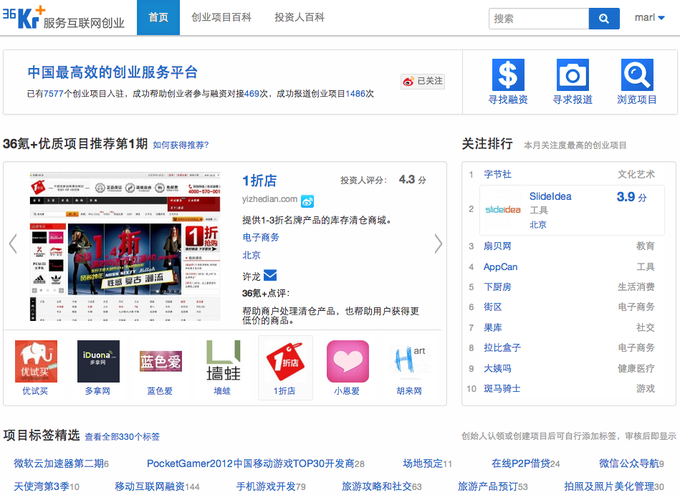Select the 小恩爱 pink heart icon
The height and width of the screenshot is (495, 680).
pyautogui.click(x=347, y=361)
